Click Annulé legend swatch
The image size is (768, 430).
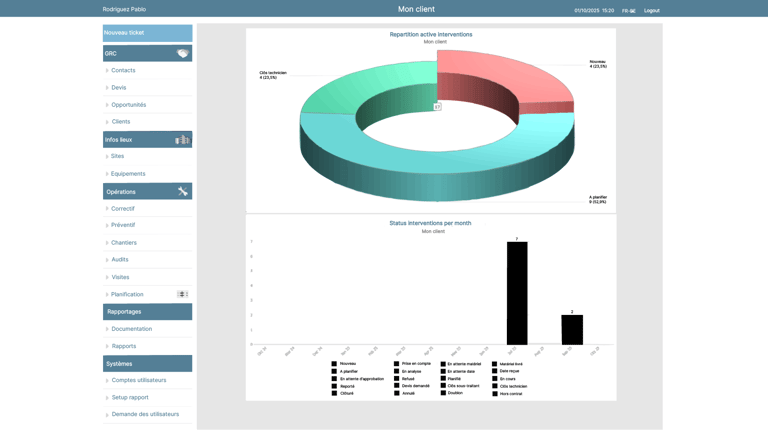(397, 393)
